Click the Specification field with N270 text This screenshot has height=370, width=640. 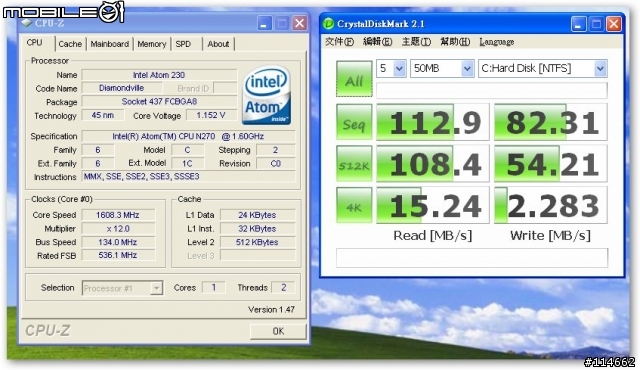188,136
